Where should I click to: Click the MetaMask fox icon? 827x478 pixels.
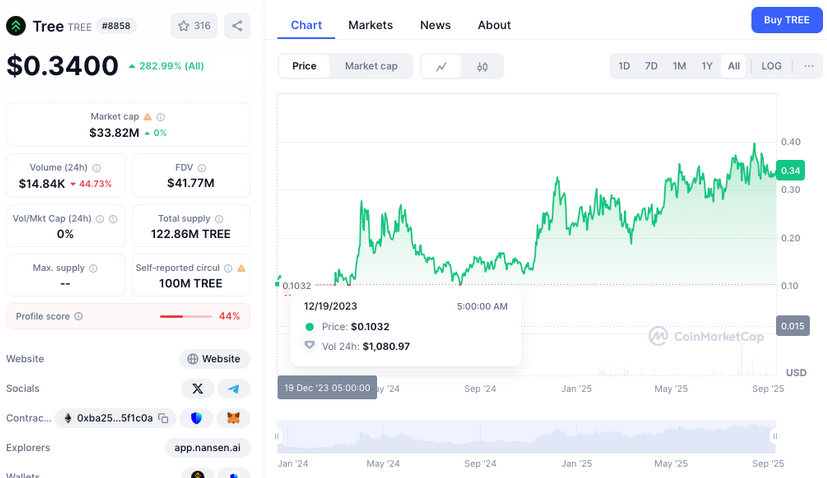click(233, 418)
